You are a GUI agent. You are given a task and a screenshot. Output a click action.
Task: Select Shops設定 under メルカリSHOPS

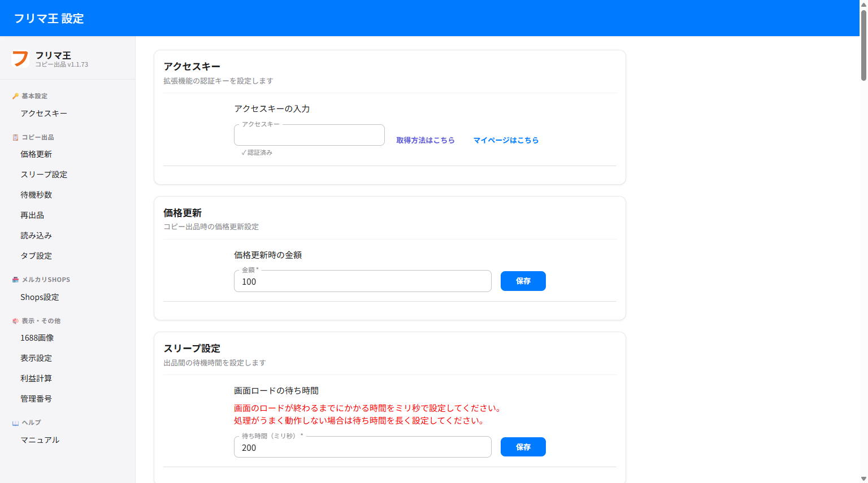[40, 297]
